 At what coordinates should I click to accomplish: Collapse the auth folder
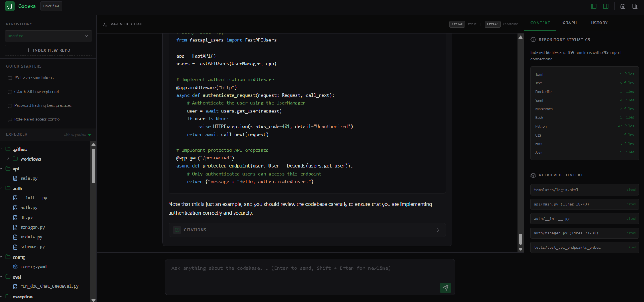[x=2, y=188]
